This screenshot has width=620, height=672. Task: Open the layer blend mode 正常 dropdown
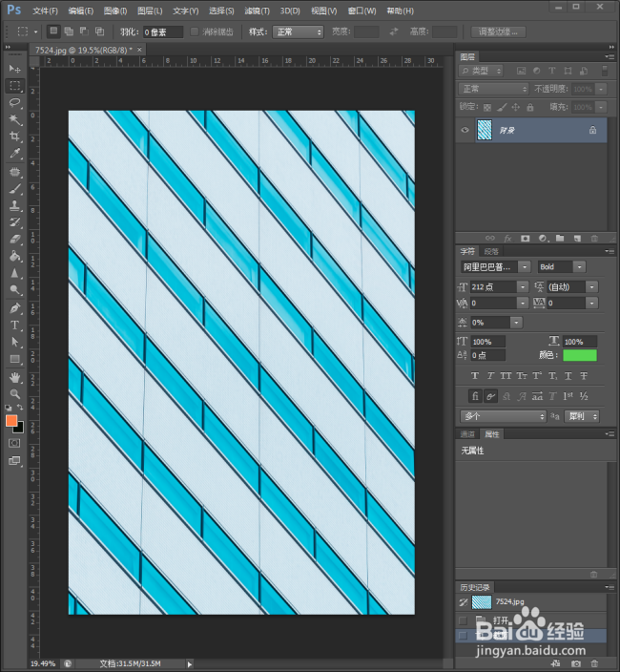pyautogui.click(x=494, y=89)
